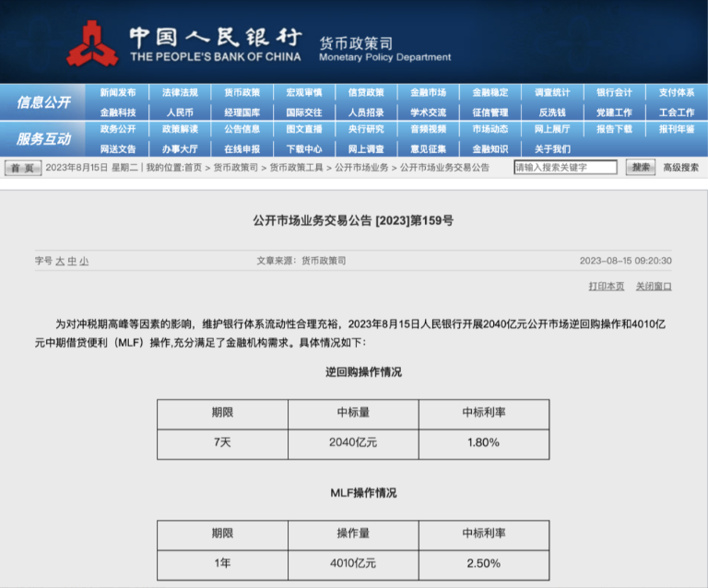Go to 公开市场业务交易公告 breadcrumb link
Image resolution: width=708 pixels, height=588 pixels.
tap(444, 168)
